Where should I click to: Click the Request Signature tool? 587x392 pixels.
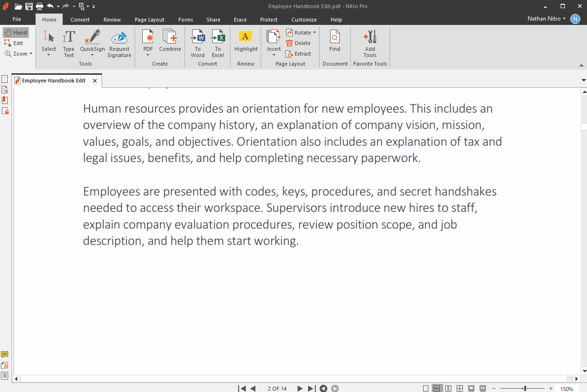(119, 43)
